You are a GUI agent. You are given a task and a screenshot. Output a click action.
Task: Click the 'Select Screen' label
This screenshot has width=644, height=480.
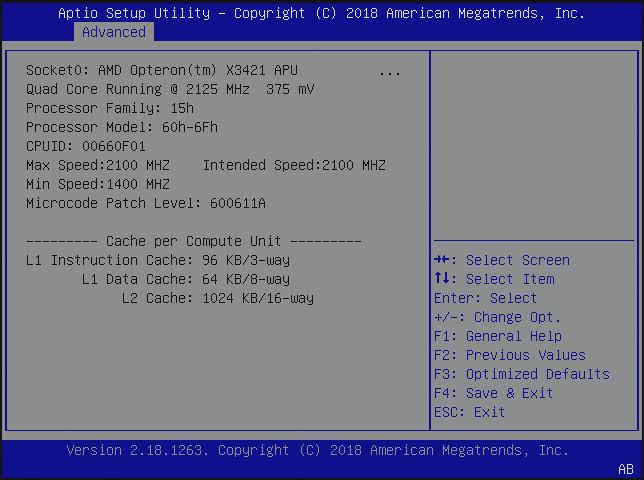[x=518, y=260]
